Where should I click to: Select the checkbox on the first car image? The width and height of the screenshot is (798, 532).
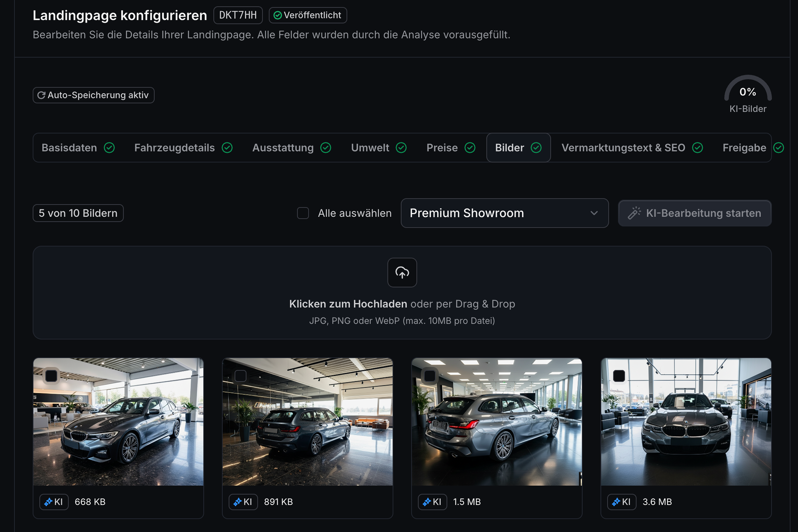(52, 376)
